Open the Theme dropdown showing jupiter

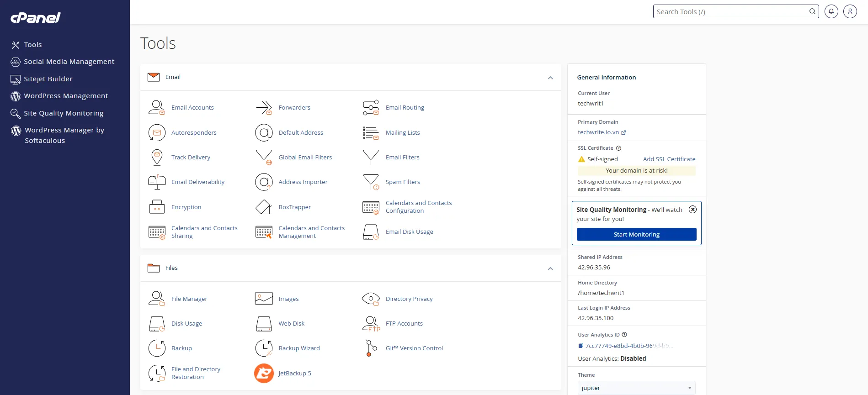coord(636,388)
